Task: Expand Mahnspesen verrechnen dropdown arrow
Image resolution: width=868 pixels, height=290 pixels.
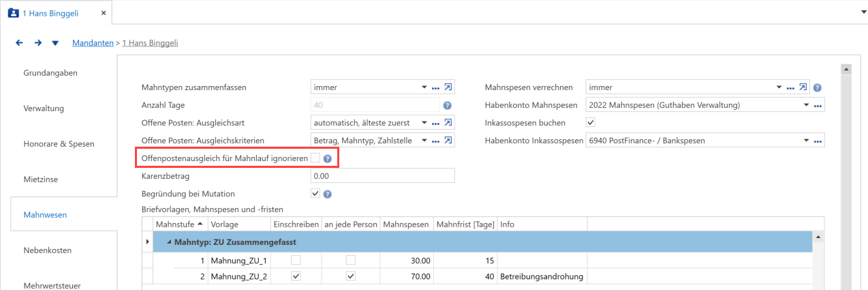Action: pos(779,87)
